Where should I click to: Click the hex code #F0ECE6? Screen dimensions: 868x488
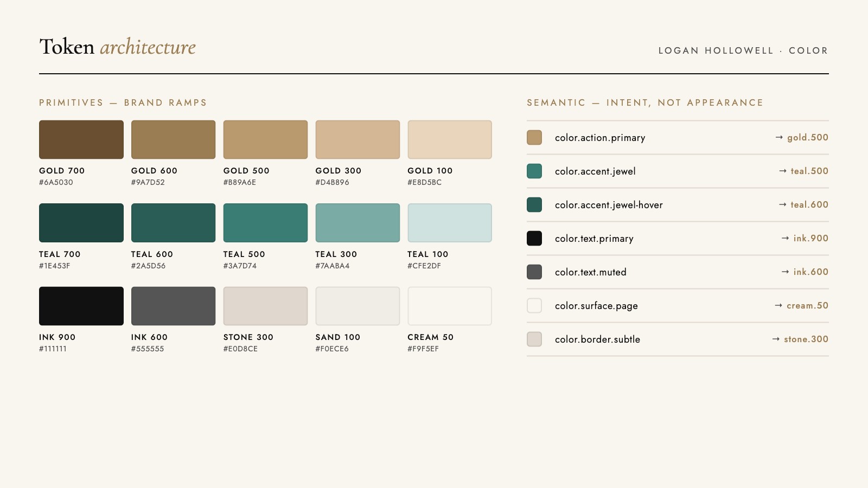[x=332, y=349]
